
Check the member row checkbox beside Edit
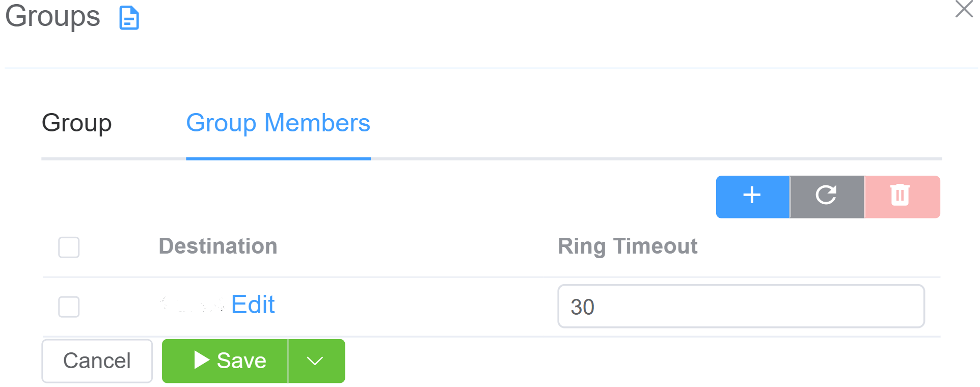click(69, 307)
